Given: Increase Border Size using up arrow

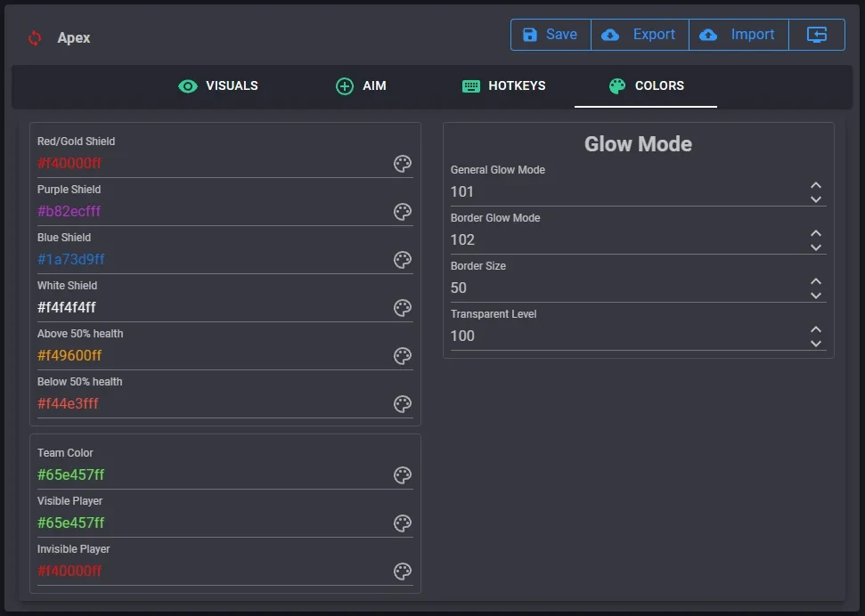Looking at the screenshot, I should tap(816, 281).
